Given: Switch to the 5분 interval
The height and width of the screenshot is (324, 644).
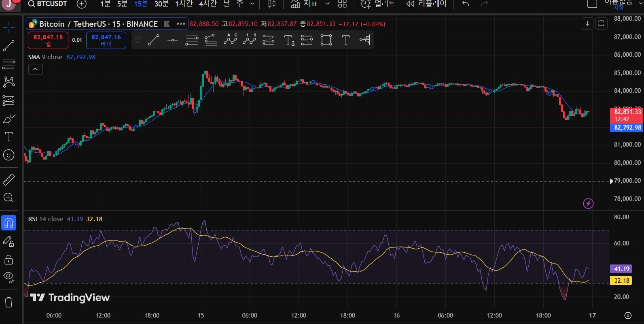Looking at the screenshot, I should (122, 4).
